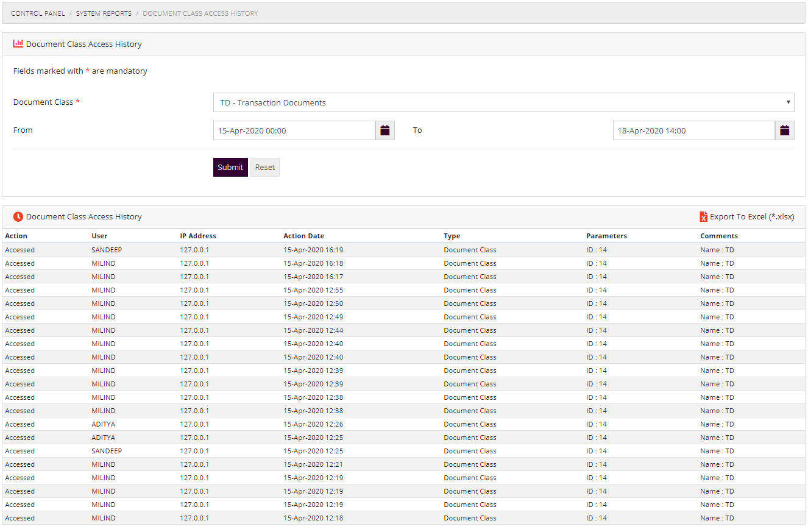Expand the Document Class dropdown
This screenshot has width=808, height=532.
[x=503, y=102]
